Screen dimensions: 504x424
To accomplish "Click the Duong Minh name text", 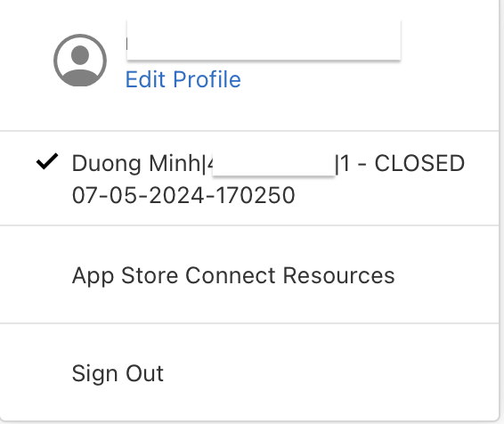I will [x=136, y=164].
